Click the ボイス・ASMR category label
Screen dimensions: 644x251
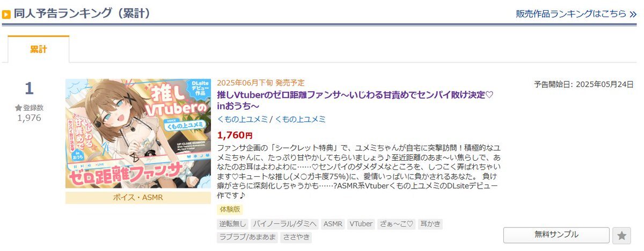(x=138, y=198)
